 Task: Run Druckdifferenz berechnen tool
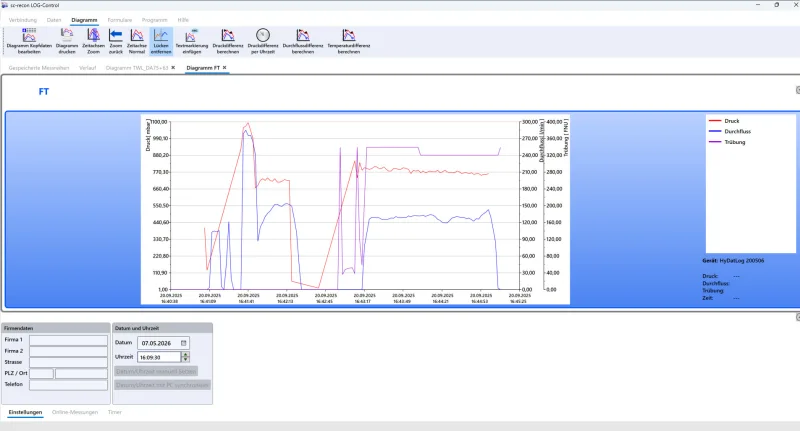point(228,41)
